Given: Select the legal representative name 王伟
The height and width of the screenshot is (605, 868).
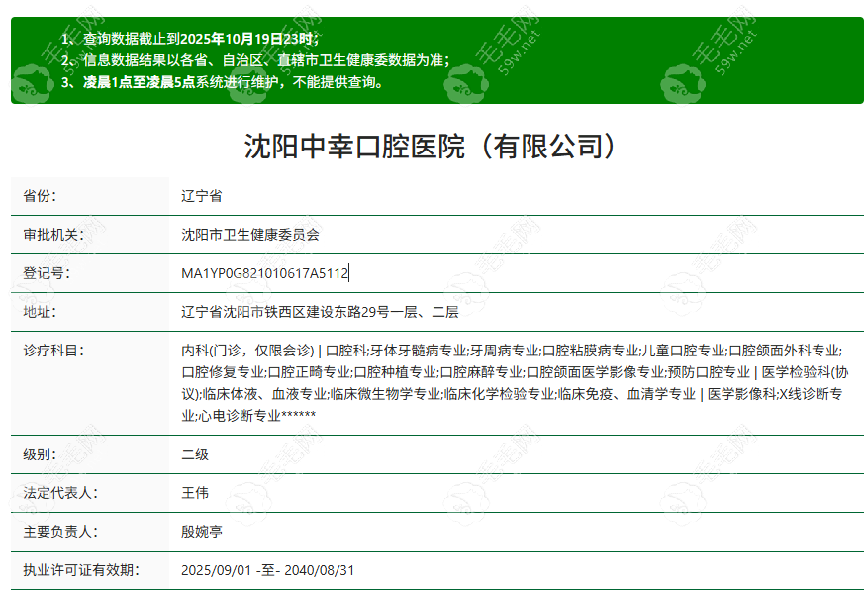Looking at the screenshot, I should point(195,493).
